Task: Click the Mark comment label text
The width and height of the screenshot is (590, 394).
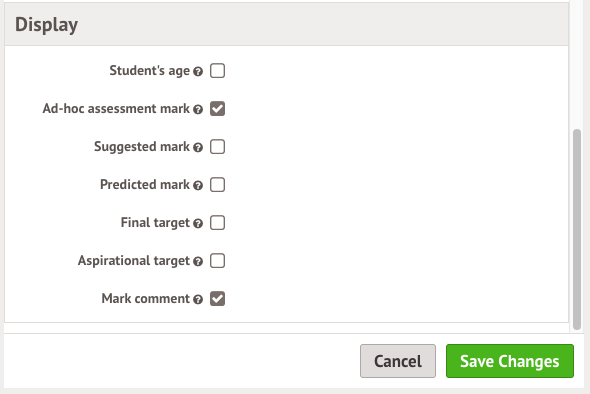Action: pyautogui.click(x=146, y=299)
